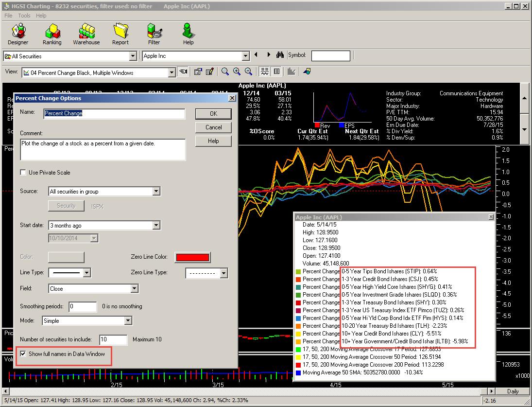Expand the All Securities dropdown

click(x=133, y=56)
